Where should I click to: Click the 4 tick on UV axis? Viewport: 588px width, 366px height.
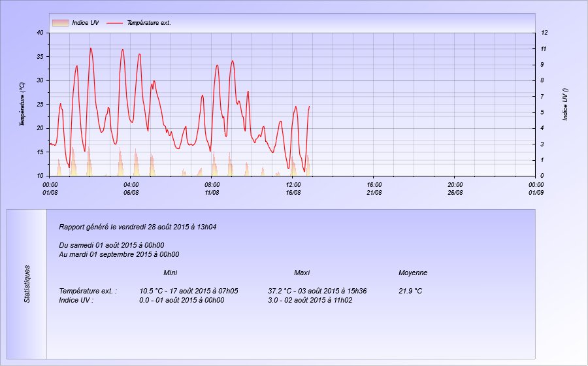click(542, 128)
